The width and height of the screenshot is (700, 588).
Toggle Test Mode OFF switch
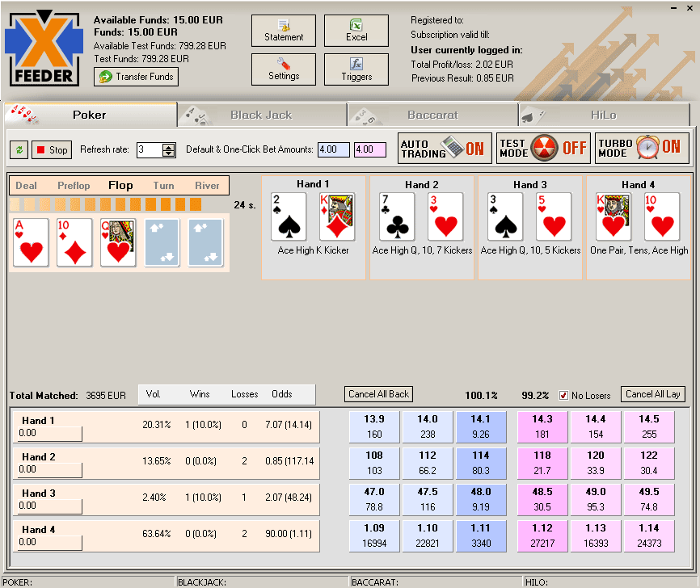pos(543,148)
